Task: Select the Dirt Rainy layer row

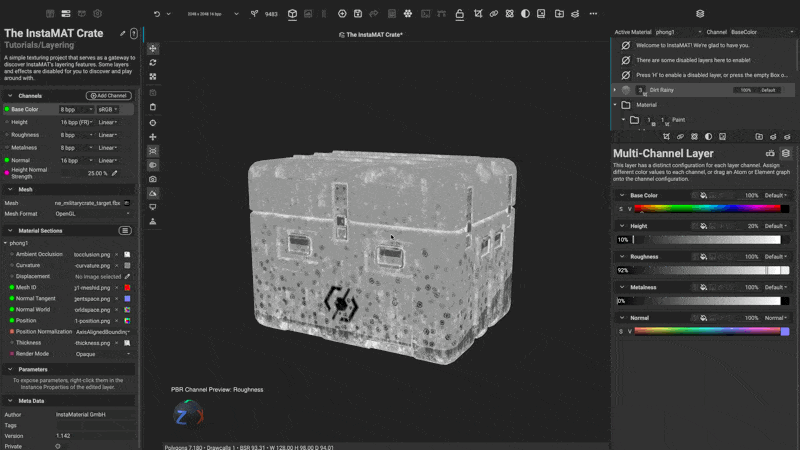Action: tap(704, 90)
